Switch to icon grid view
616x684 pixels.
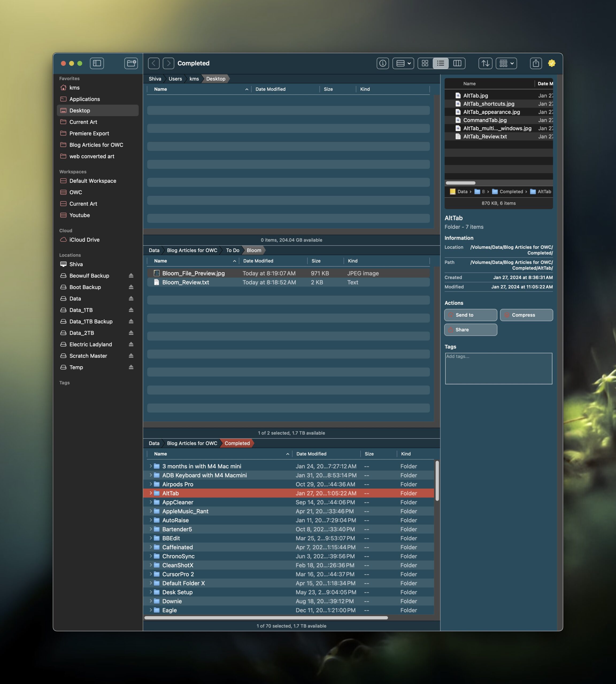(425, 63)
